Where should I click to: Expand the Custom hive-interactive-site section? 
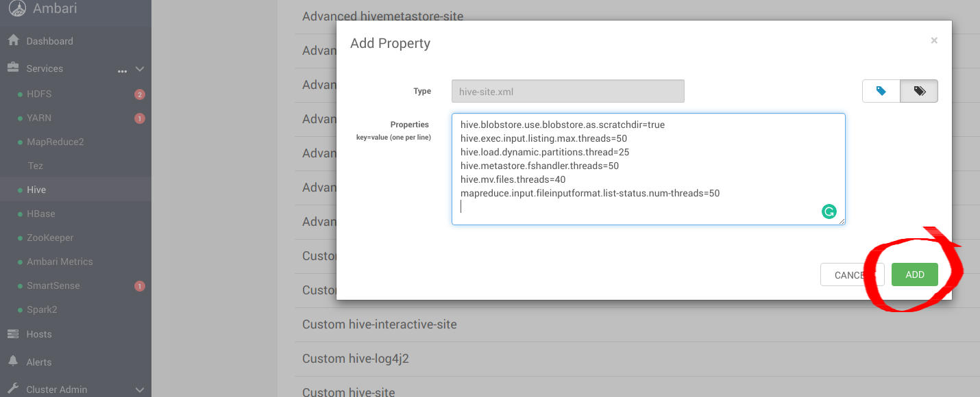click(x=379, y=324)
